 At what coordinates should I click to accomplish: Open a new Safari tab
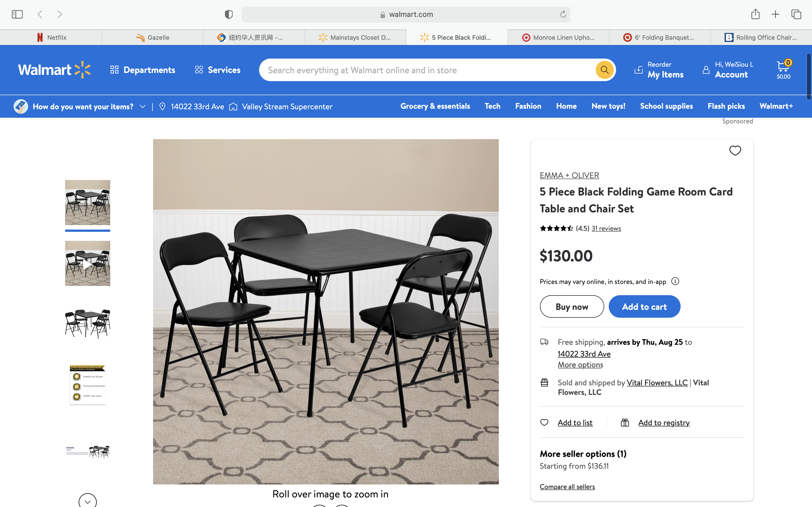[775, 14]
